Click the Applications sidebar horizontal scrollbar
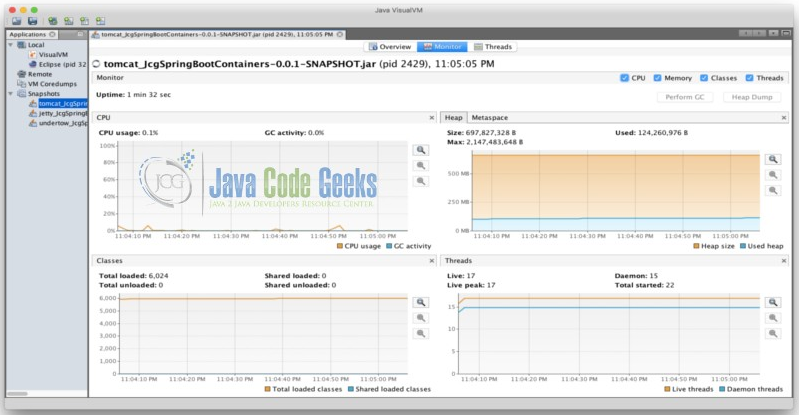Viewport: 799px width, 415px height. [17, 394]
